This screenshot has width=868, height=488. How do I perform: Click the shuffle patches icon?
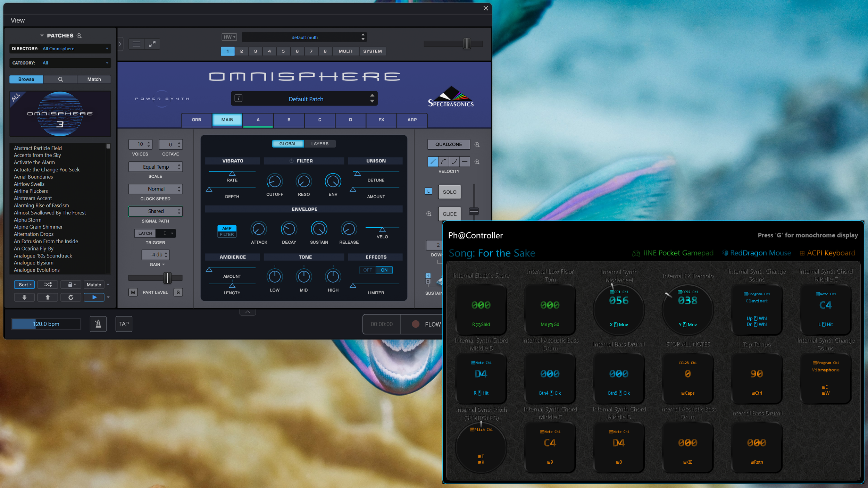(48, 285)
